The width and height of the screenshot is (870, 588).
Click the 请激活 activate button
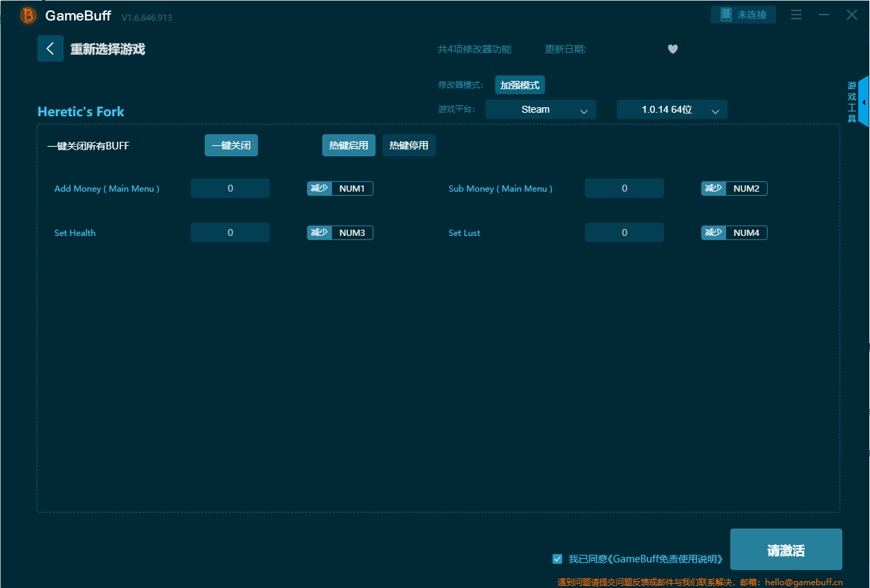[x=786, y=550]
